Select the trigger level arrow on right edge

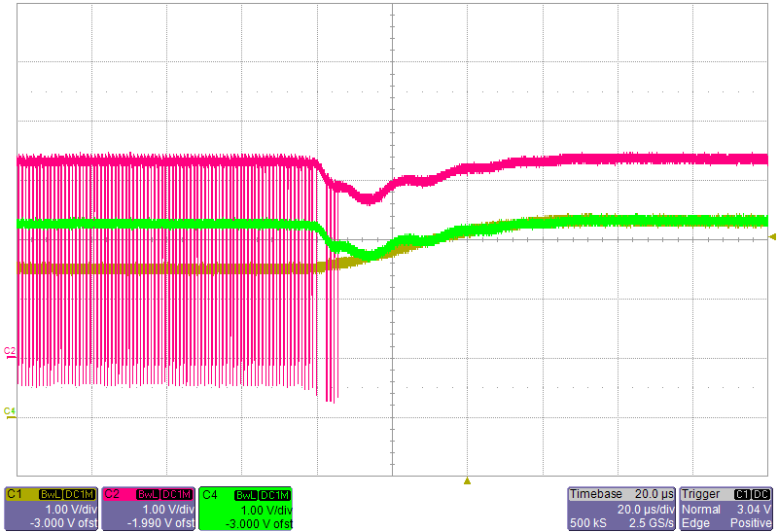point(771,236)
